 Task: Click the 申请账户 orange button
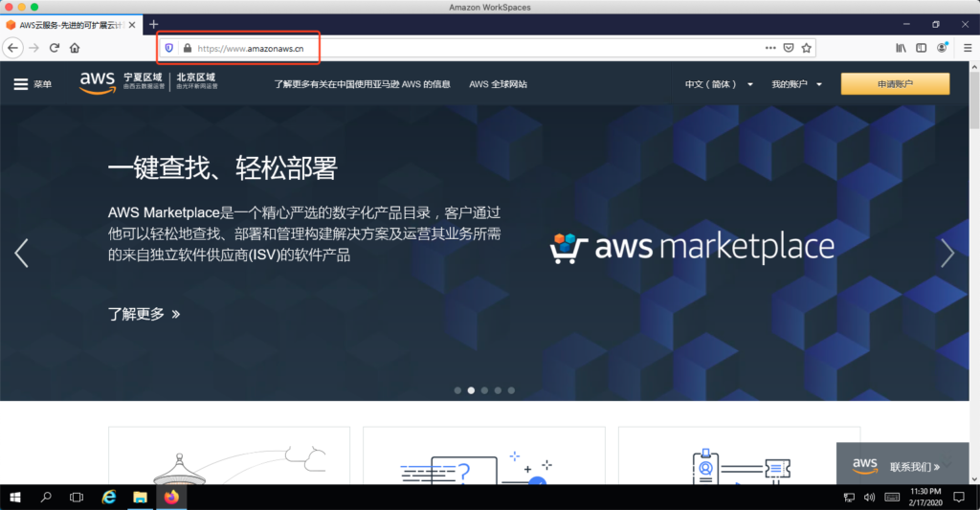pyautogui.click(x=895, y=84)
